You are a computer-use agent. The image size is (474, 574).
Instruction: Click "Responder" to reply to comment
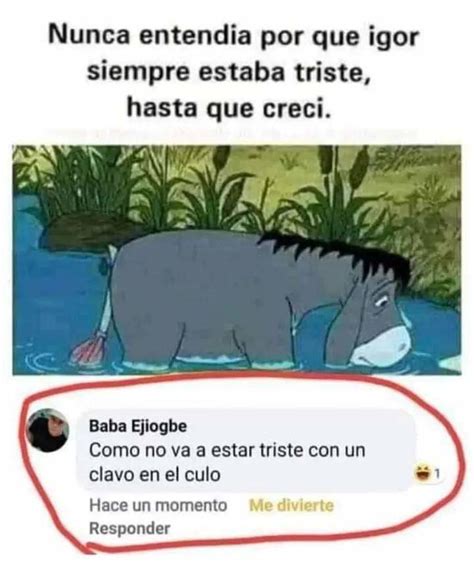tap(130, 528)
